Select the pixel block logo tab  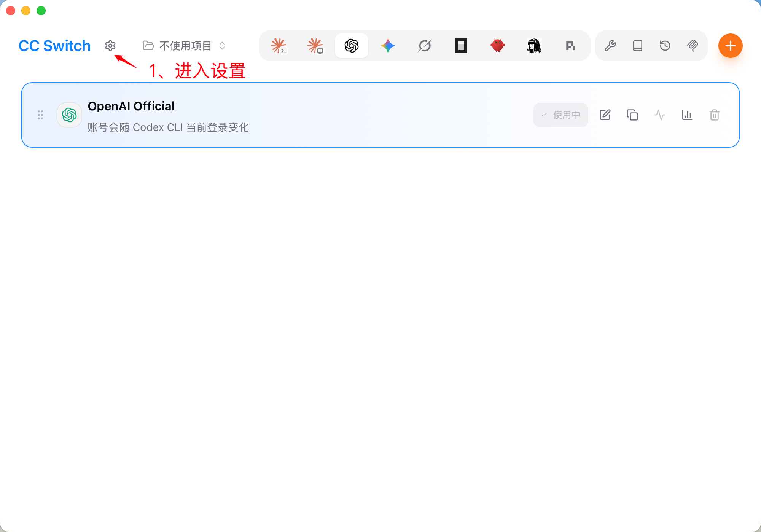tap(570, 46)
